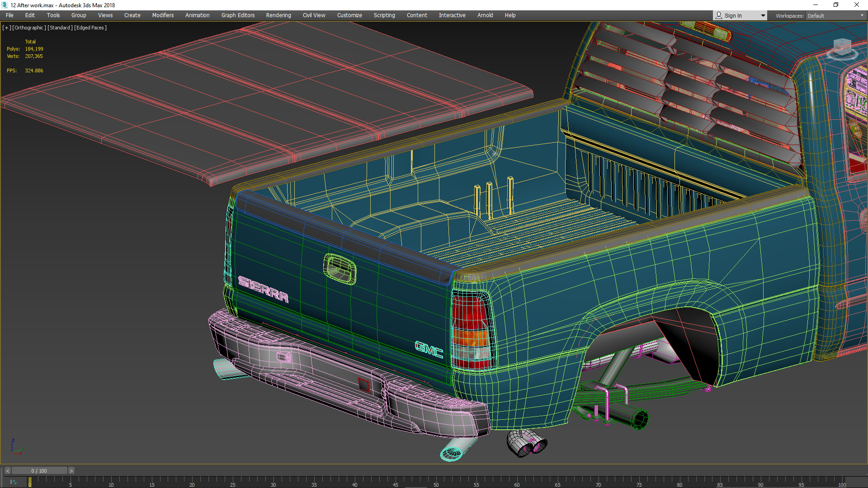Expand the Sign In dropdown arrow
Image resolution: width=868 pixels, height=488 pixels.
click(763, 15)
